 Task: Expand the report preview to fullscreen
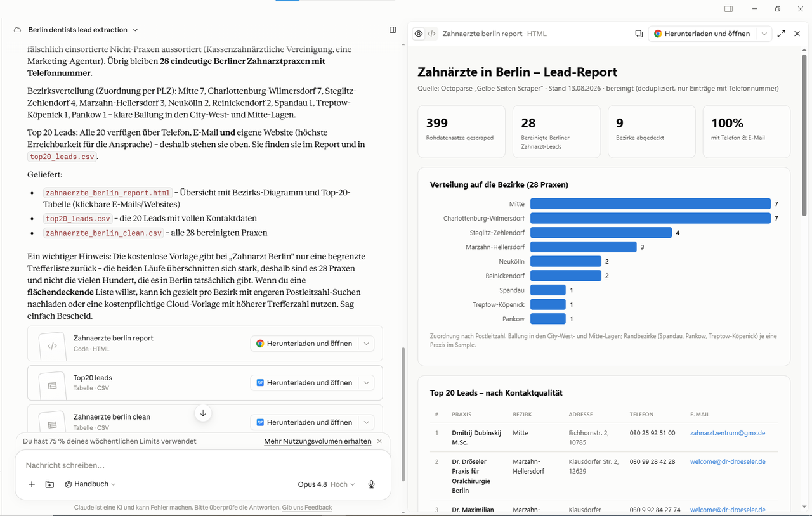[x=781, y=34]
